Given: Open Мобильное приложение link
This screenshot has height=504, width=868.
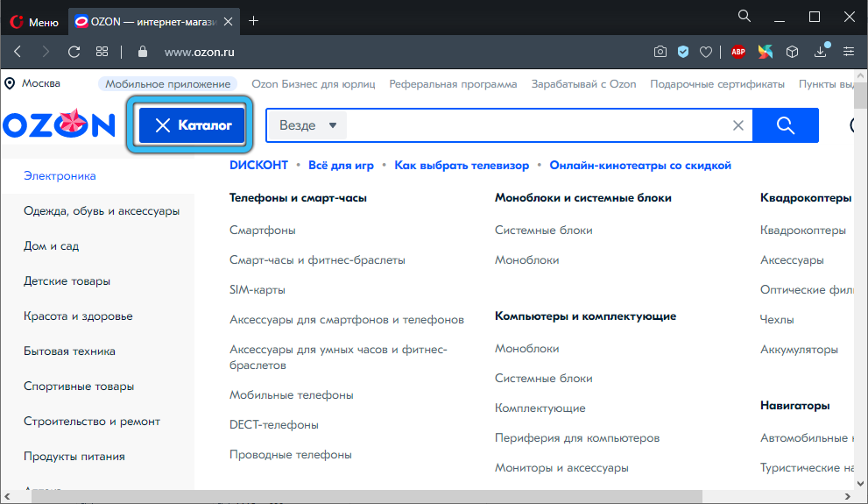Looking at the screenshot, I should click(168, 84).
